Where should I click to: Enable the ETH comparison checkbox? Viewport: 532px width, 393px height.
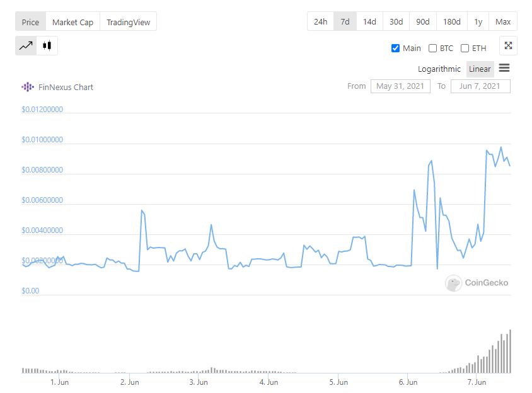click(x=465, y=48)
